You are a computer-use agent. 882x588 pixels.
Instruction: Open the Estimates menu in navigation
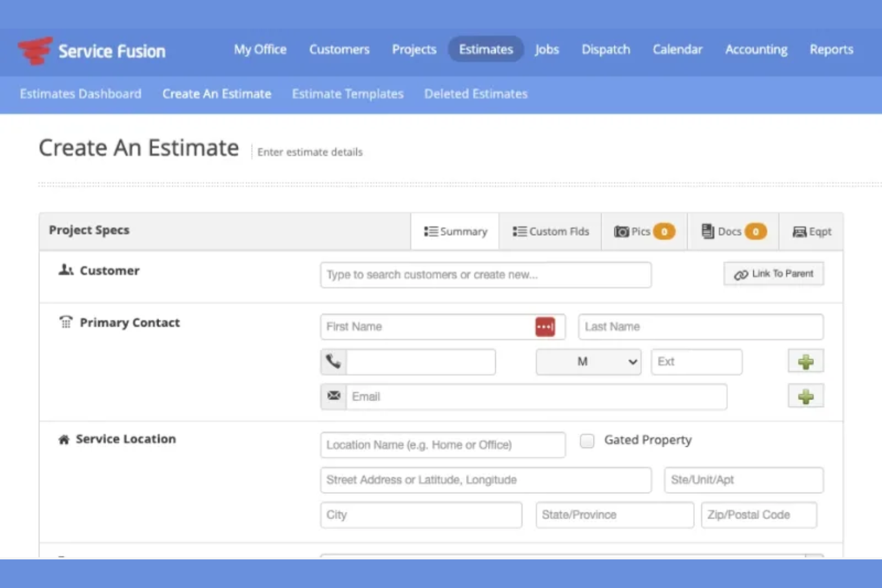(x=485, y=49)
